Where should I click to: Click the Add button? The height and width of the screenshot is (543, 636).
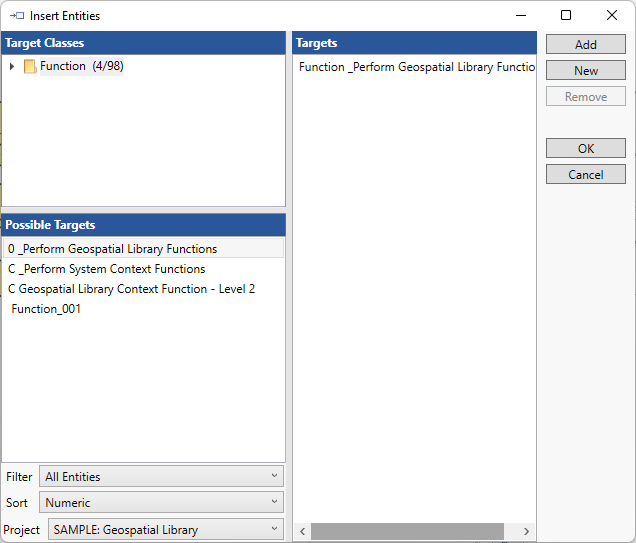pos(585,45)
